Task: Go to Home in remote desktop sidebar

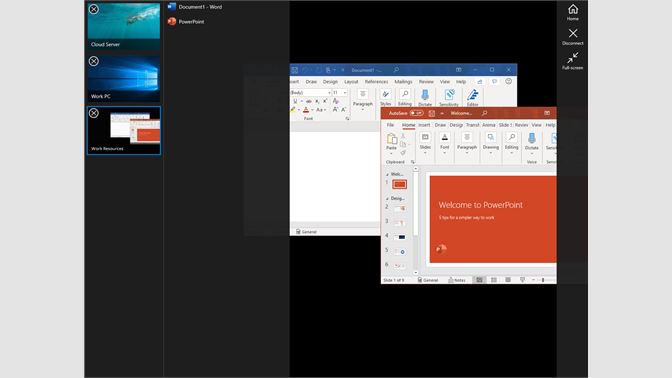Action: point(573,12)
